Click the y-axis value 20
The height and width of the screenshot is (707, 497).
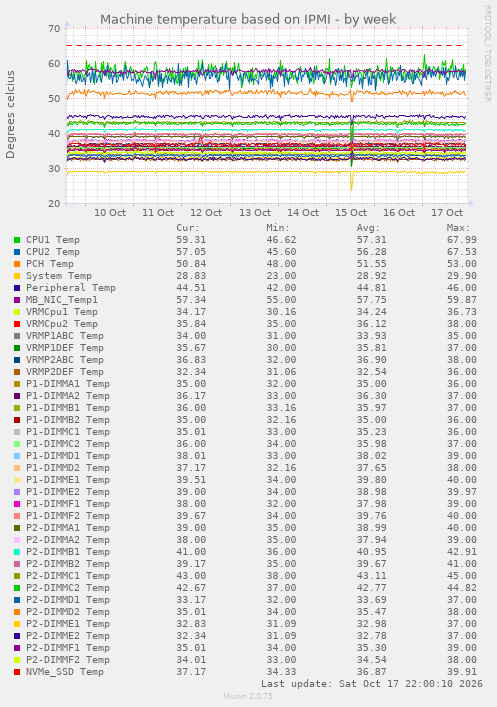click(54, 204)
